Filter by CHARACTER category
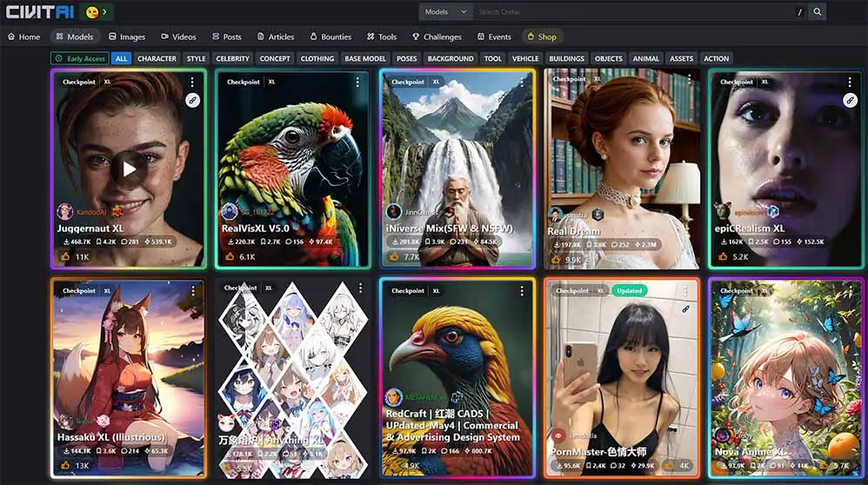Image resolution: width=868 pixels, height=485 pixels. [x=157, y=58]
